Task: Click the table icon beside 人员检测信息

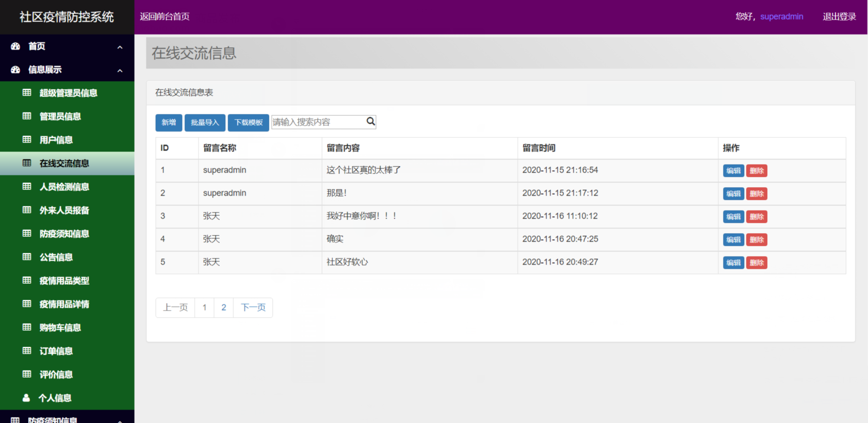Action: tap(27, 187)
